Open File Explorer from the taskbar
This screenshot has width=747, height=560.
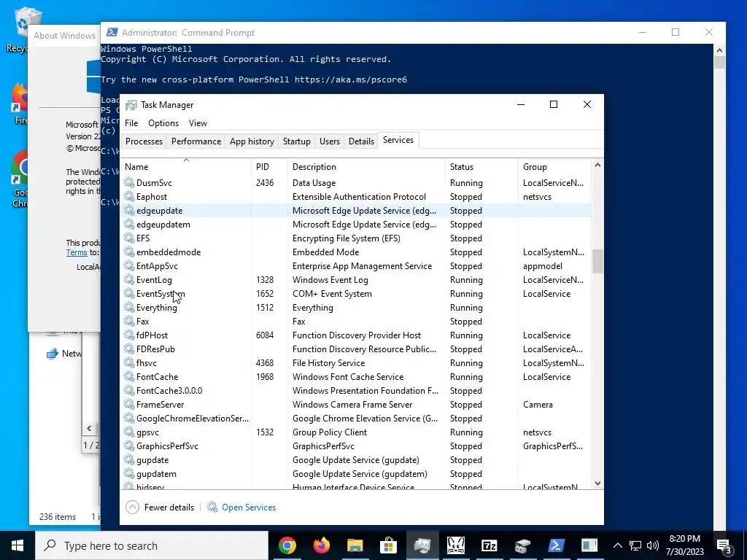coord(355,545)
